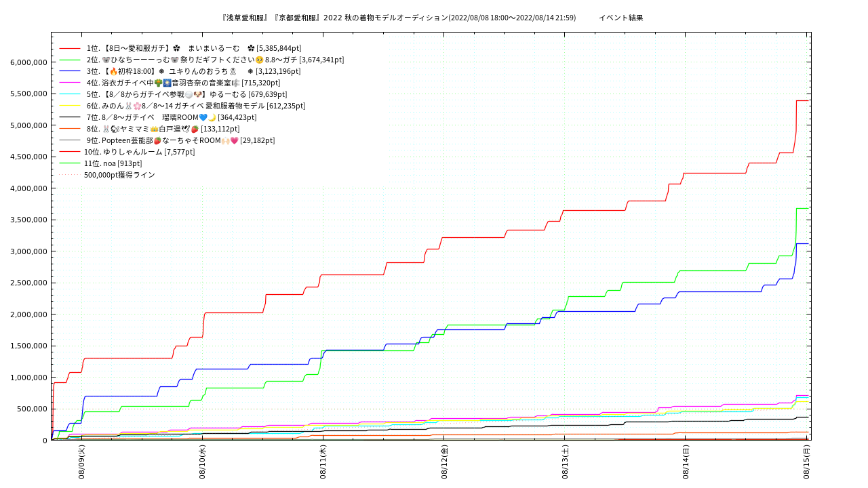Screen dimensions: 868x488
Task: Select the legend entry ゆりしゃんルーム
Action: pyautogui.click(x=139, y=152)
